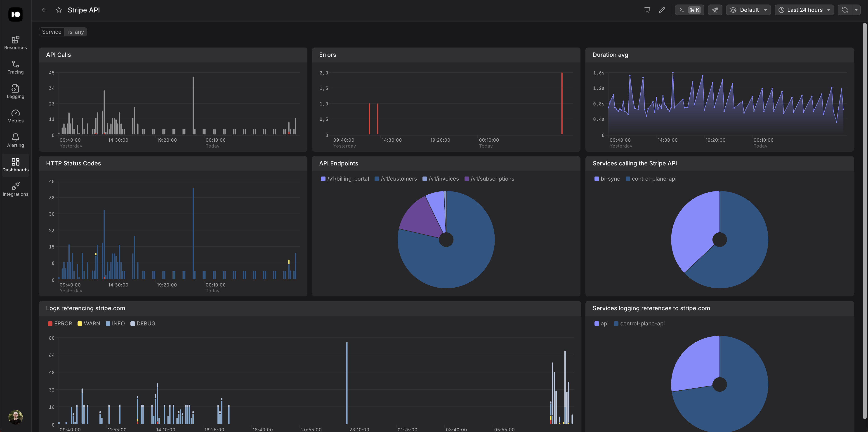This screenshot has width=868, height=432.
Task: Go to Alerting in the sidebar
Action: pyautogui.click(x=16, y=141)
